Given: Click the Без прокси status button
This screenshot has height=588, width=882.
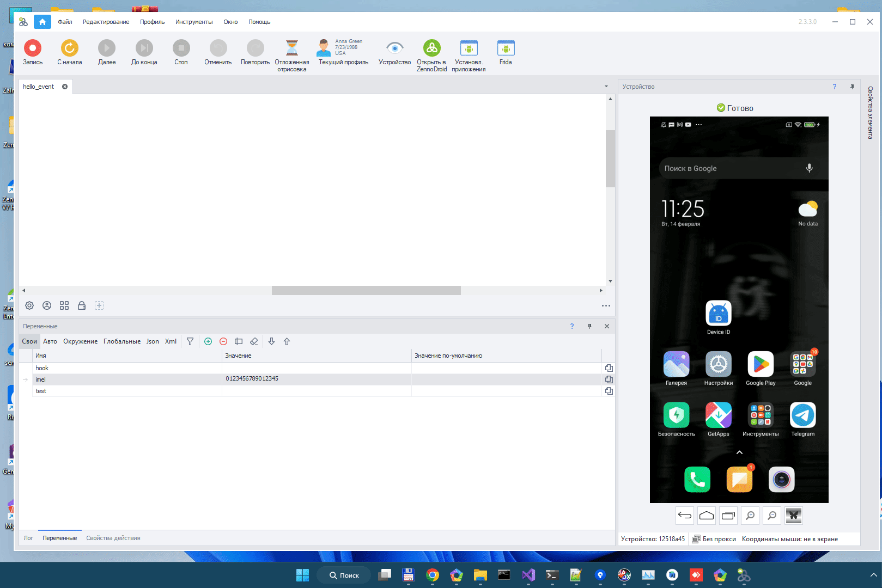Looking at the screenshot, I should click(714, 539).
